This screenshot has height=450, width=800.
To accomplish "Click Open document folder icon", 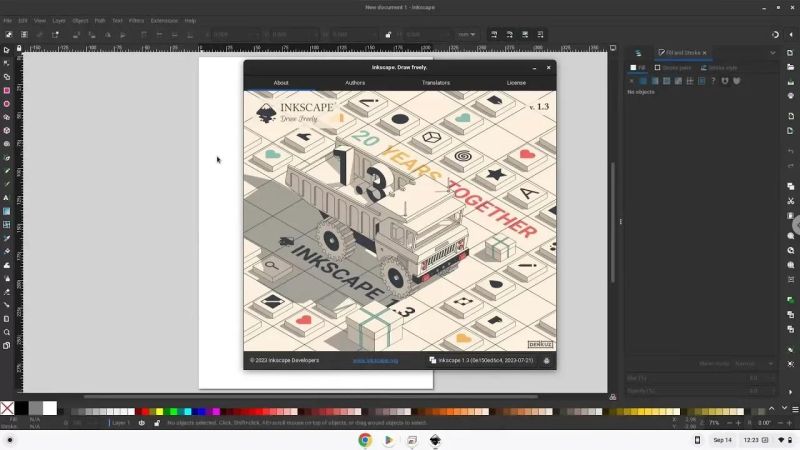I will tap(790, 67).
